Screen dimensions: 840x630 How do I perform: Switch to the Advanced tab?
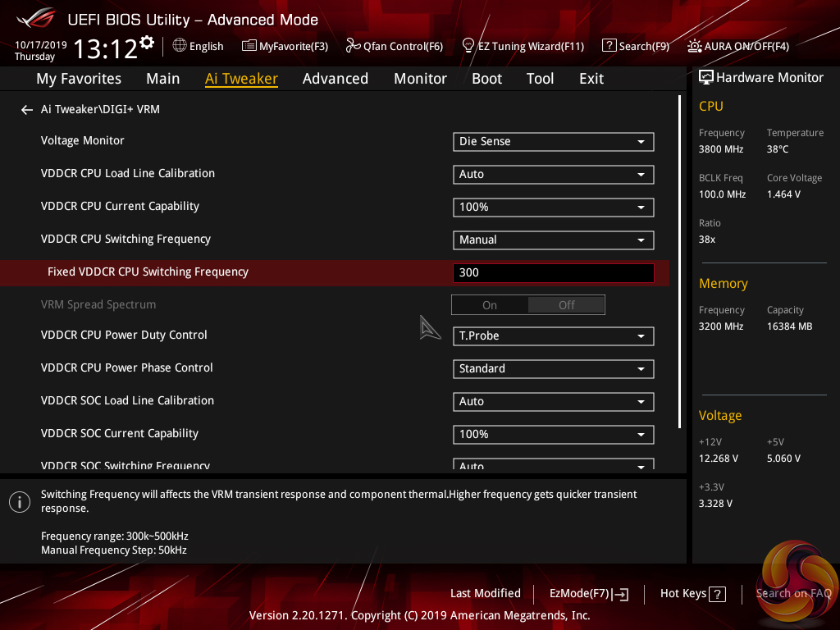(335, 79)
